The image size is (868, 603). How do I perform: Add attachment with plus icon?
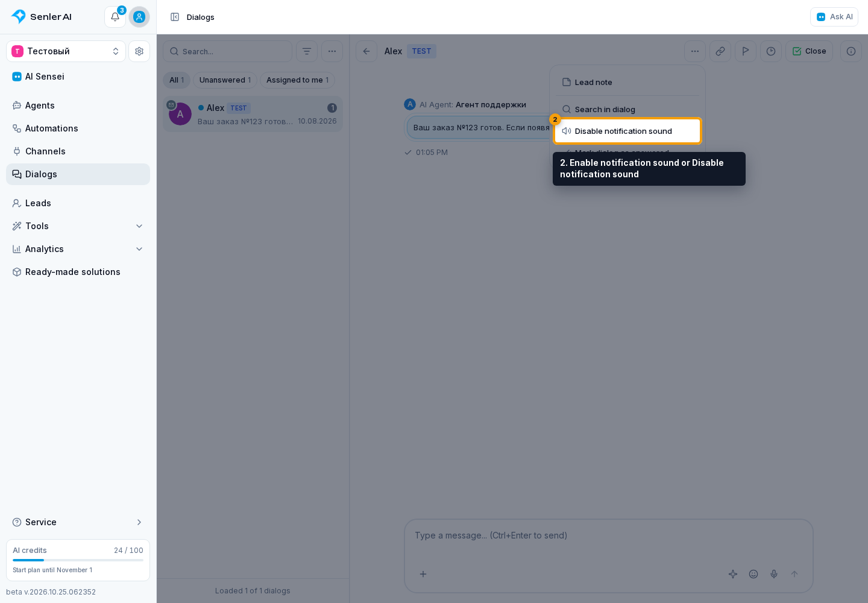pyautogui.click(x=423, y=574)
